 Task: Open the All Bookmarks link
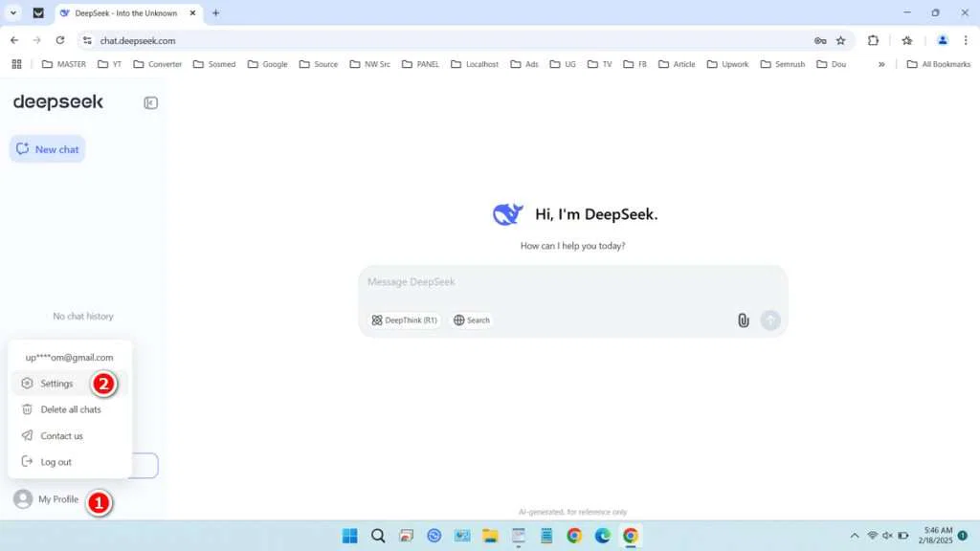coord(939,64)
